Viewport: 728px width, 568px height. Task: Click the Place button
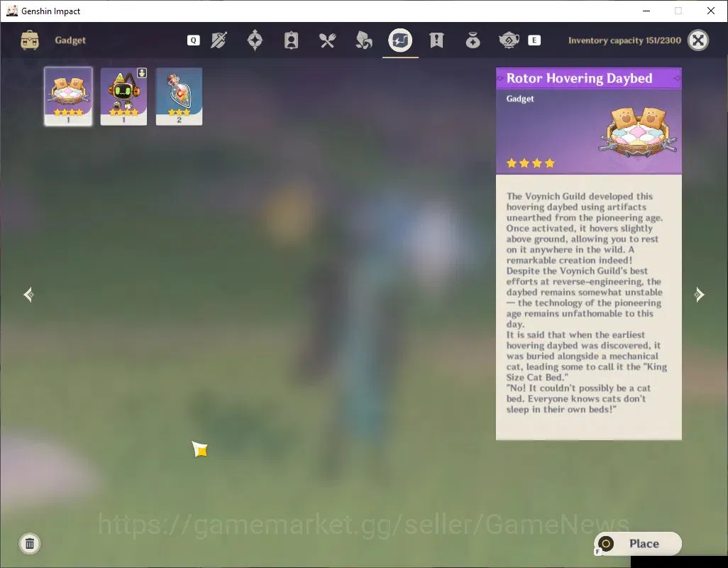coord(637,543)
